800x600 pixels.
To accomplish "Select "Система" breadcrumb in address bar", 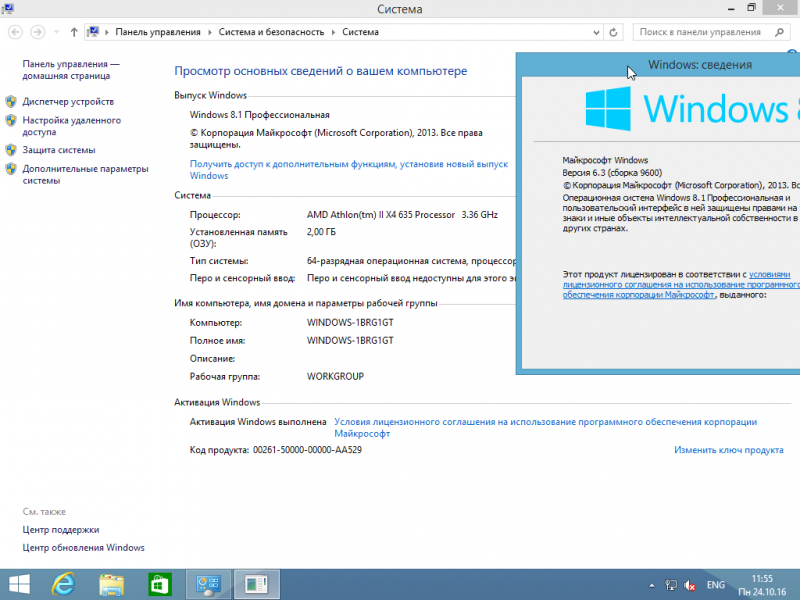I will pos(360,32).
